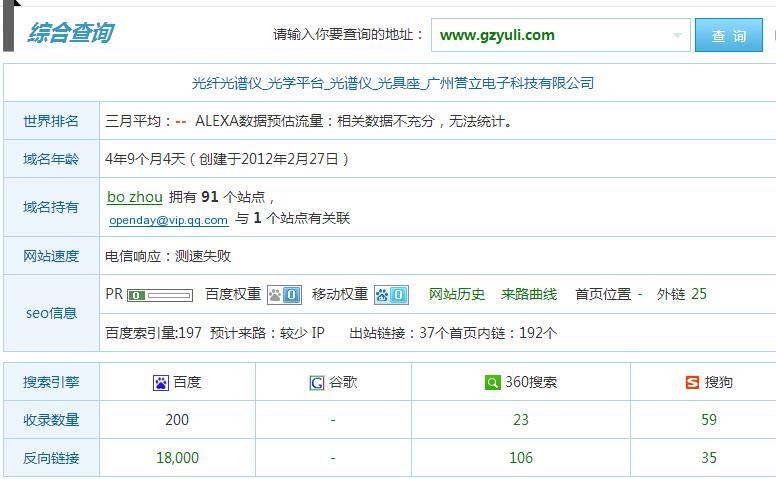The width and height of the screenshot is (776, 479).
Task: Click the Sogou indexed count 59
Action: pyautogui.click(x=708, y=420)
